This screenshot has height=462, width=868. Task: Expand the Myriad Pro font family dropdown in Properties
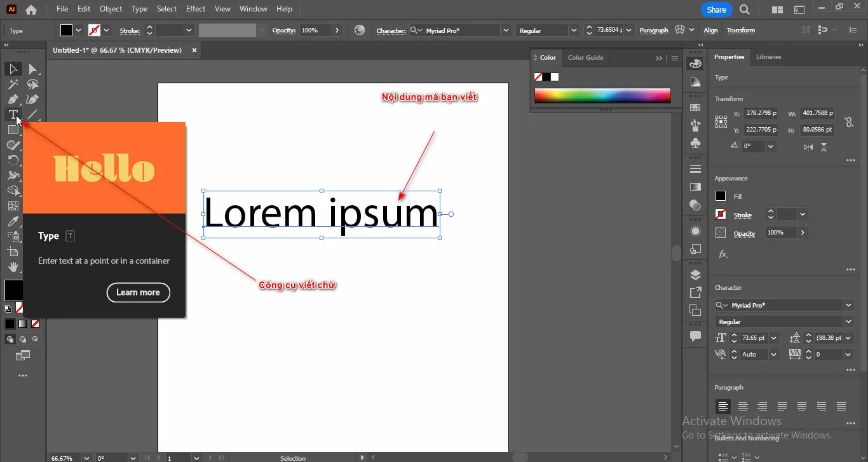pyautogui.click(x=848, y=305)
